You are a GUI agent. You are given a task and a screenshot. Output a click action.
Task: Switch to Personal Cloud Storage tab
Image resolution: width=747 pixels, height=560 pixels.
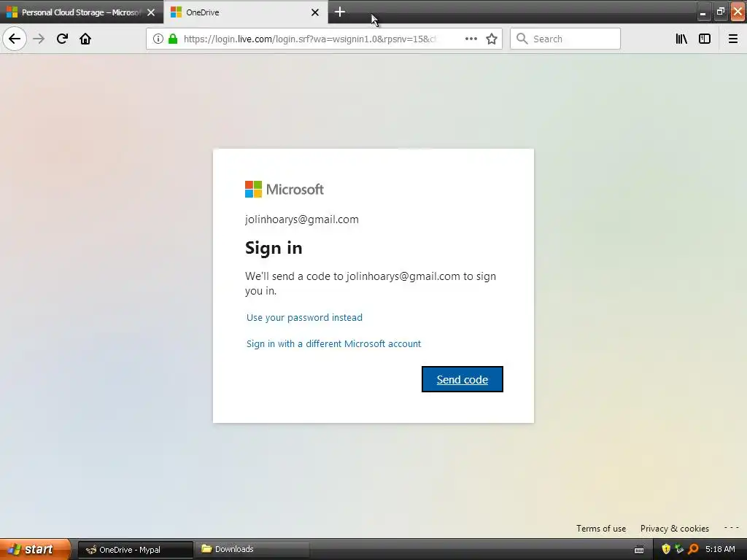(82, 12)
